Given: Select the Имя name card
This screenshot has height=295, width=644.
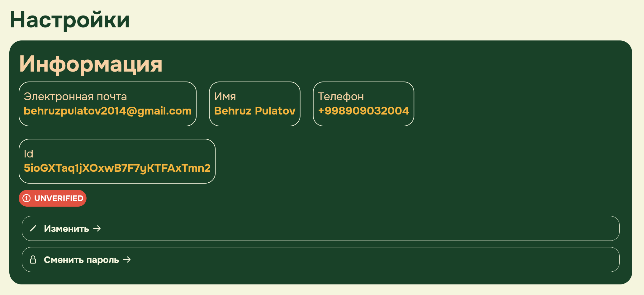Looking at the screenshot, I should click(255, 104).
